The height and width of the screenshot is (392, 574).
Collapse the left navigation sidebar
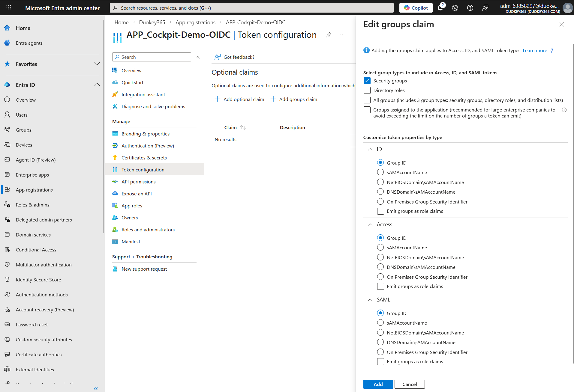pos(96,389)
